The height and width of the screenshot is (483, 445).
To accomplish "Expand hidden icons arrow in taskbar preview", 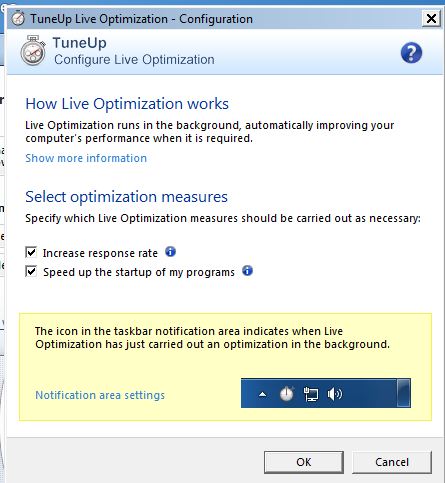I will [263, 395].
